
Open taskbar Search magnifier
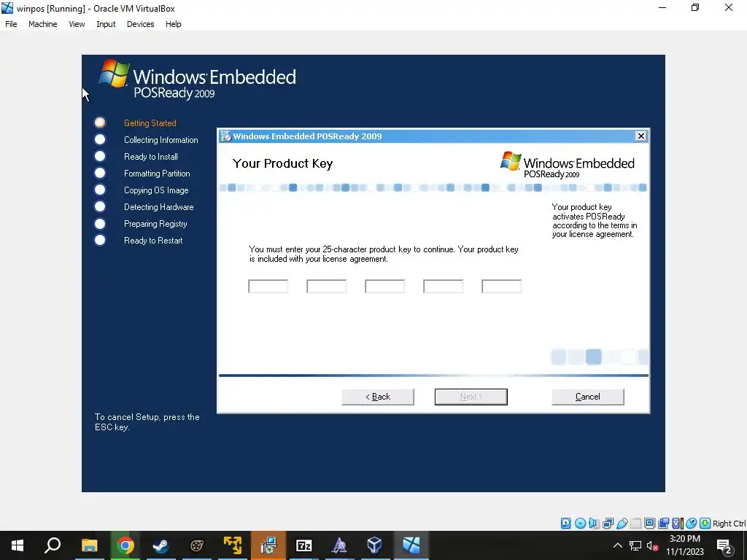(53, 545)
